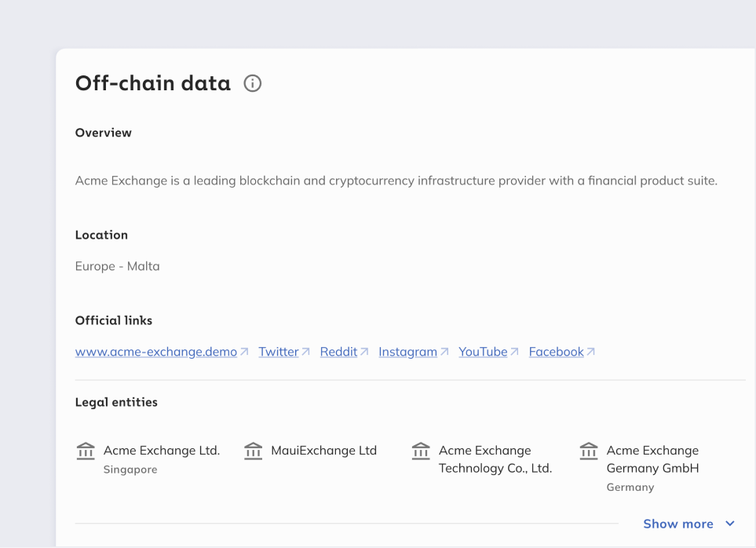Click the Off-chain data heading
Screen dimensions: 756x548
pos(153,83)
